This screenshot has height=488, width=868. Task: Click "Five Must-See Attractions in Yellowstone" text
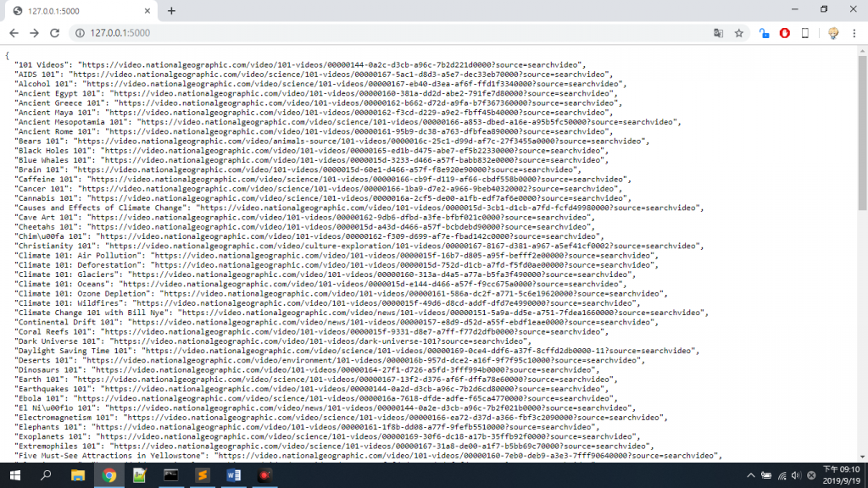tap(112, 456)
